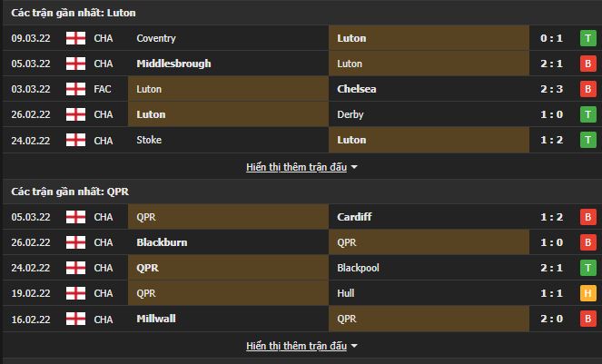Select the Cardiff team name
This screenshot has height=364, width=602.
(354, 217)
